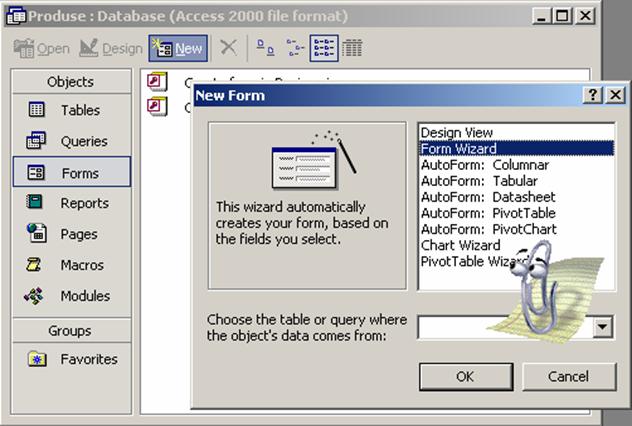
Task: Click the Objects header bar
Action: 71,82
